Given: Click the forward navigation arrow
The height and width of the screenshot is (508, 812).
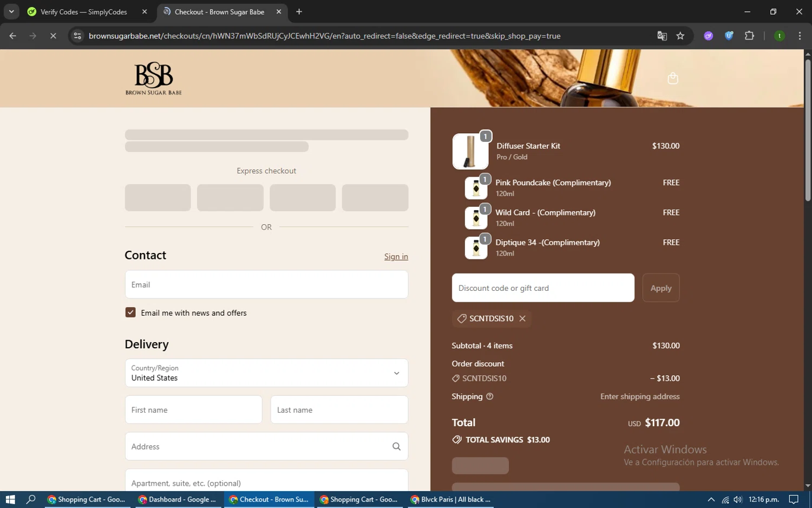Looking at the screenshot, I should point(33,36).
